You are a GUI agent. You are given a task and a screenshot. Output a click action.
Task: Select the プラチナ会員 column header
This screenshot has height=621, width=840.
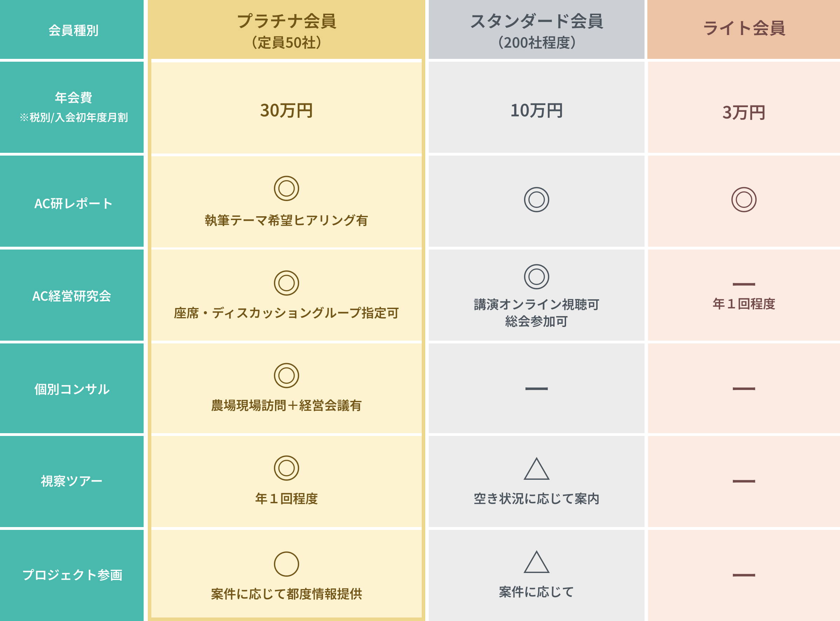286,29
